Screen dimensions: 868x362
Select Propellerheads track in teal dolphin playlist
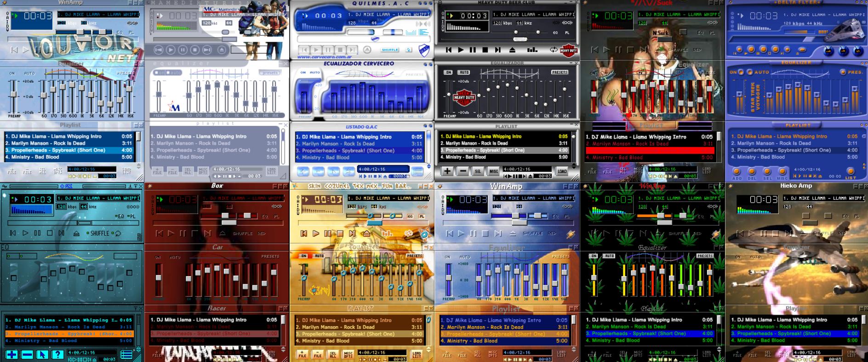tap(69, 334)
